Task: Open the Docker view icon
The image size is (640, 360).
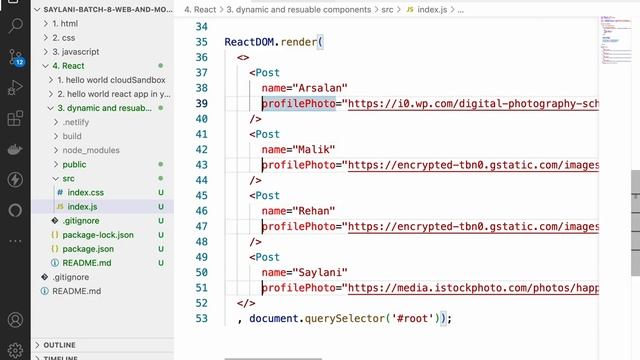Action: (x=15, y=149)
